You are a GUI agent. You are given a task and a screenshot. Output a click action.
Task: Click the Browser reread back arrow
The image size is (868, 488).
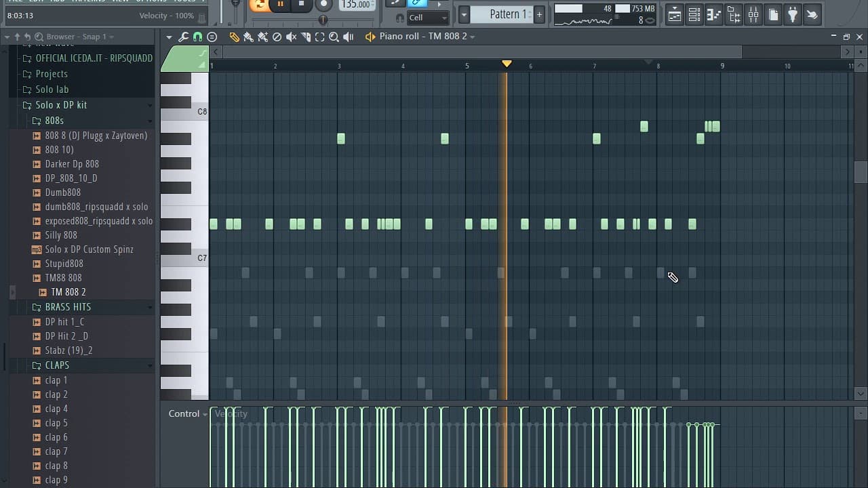click(x=28, y=37)
